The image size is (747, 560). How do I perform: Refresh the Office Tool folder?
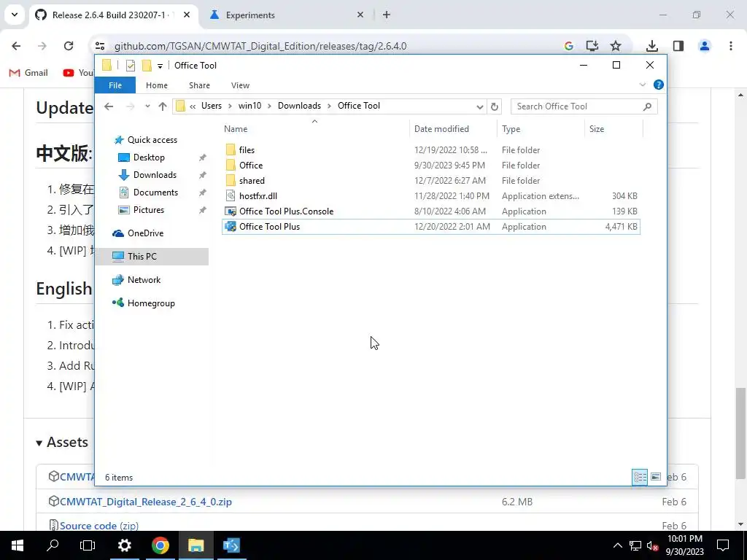495,106
